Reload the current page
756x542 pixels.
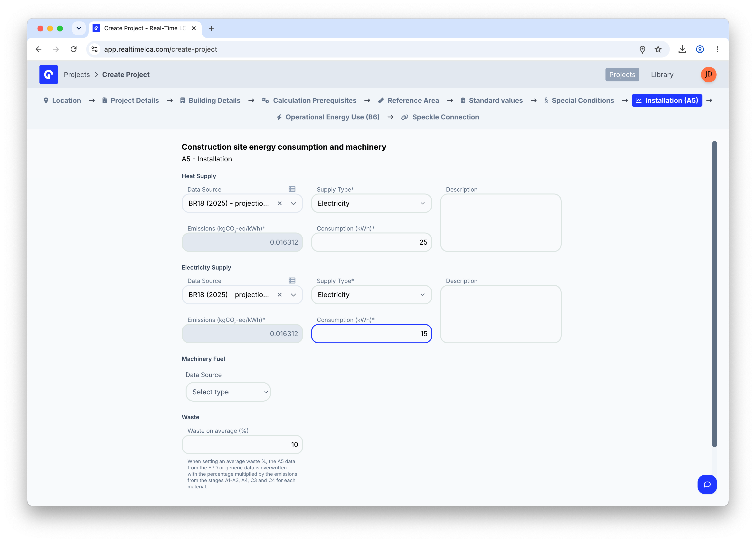pos(74,49)
